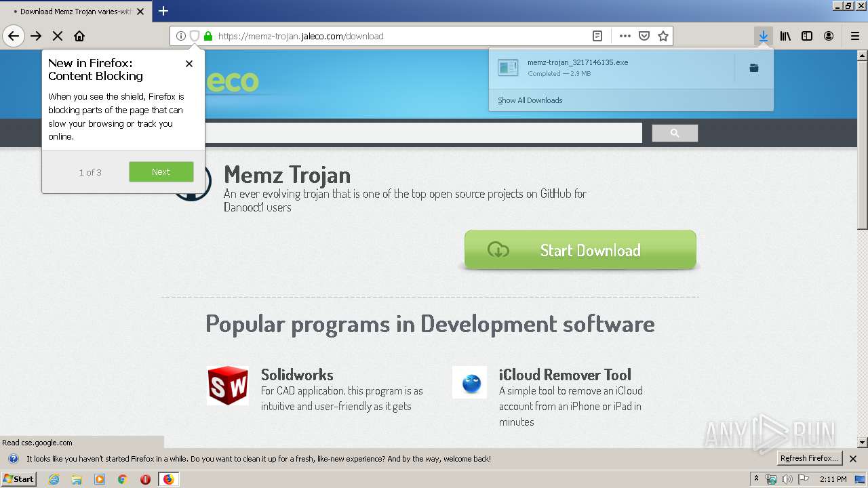Open downloaded memz-trojan_3217146135.exe entry
The width and height of the screenshot is (868, 488).
tap(610, 68)
